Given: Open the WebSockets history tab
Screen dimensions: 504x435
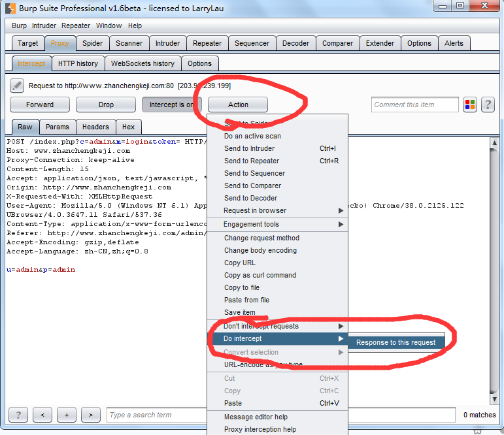Looking at the screenshot, I should coord(143,63).
